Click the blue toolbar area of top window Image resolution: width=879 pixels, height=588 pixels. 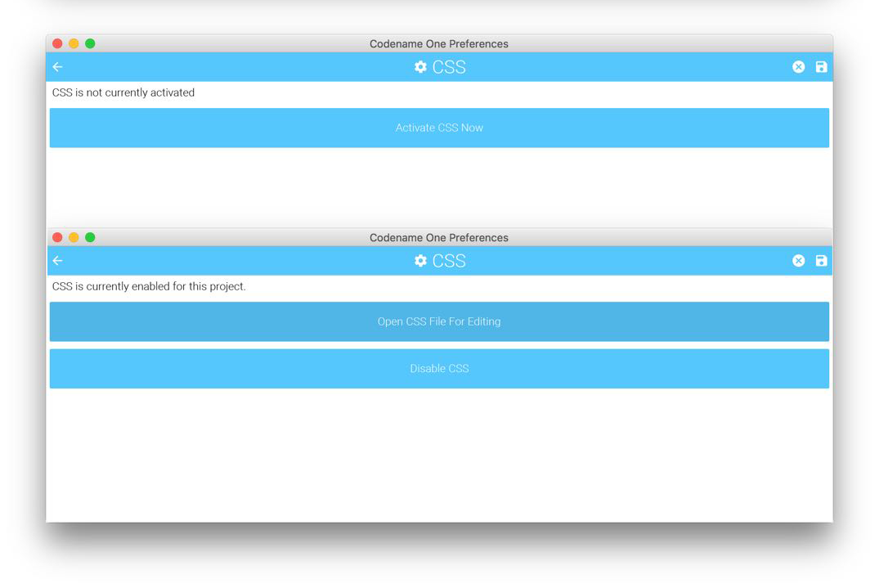pyautogui.click(x=245, y=67)
